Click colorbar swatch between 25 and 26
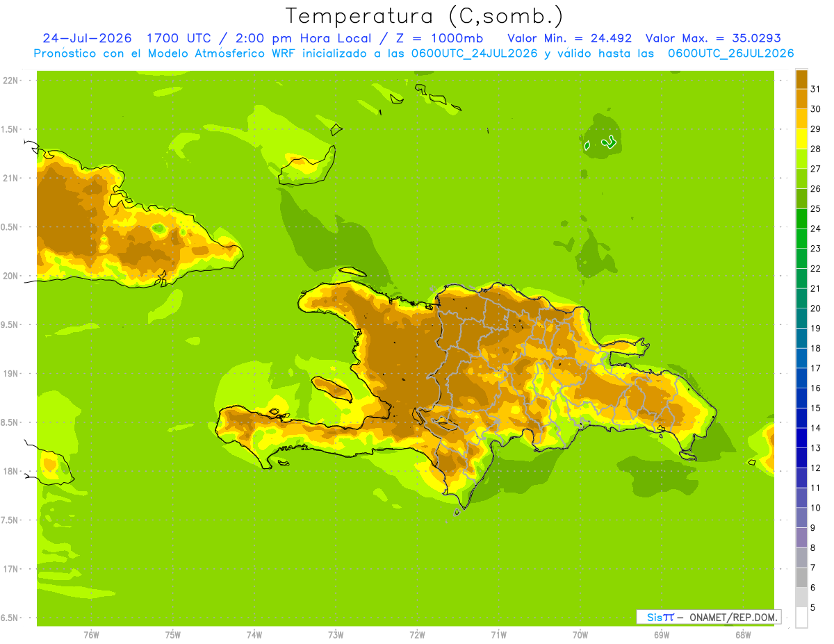 (x=801, y=199)
